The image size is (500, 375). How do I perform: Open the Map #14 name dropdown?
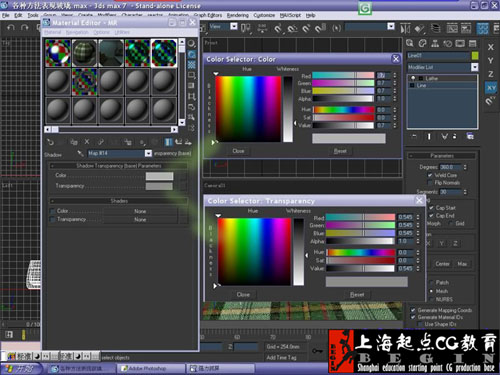click(148, 153)
